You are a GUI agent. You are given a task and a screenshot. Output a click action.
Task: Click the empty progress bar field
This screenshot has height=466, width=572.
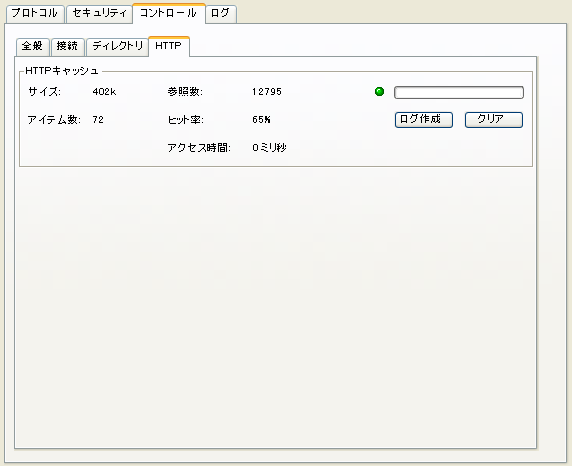(459, 92)
